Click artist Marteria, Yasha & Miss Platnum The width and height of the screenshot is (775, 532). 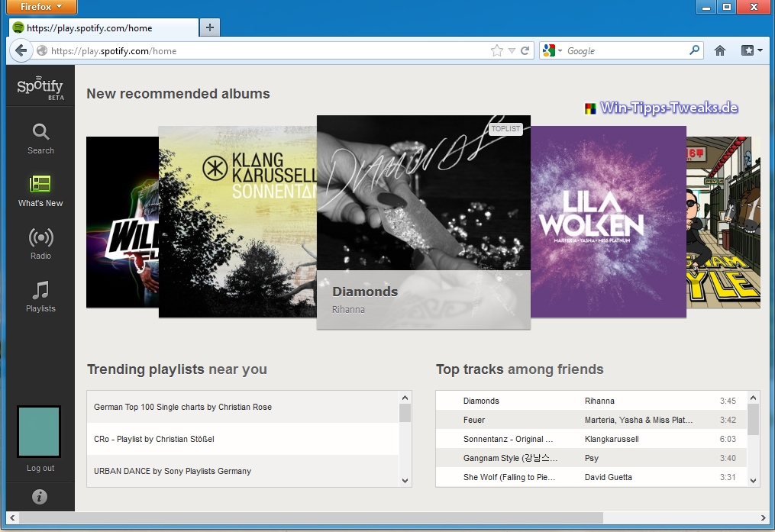(x=638, y=420)
